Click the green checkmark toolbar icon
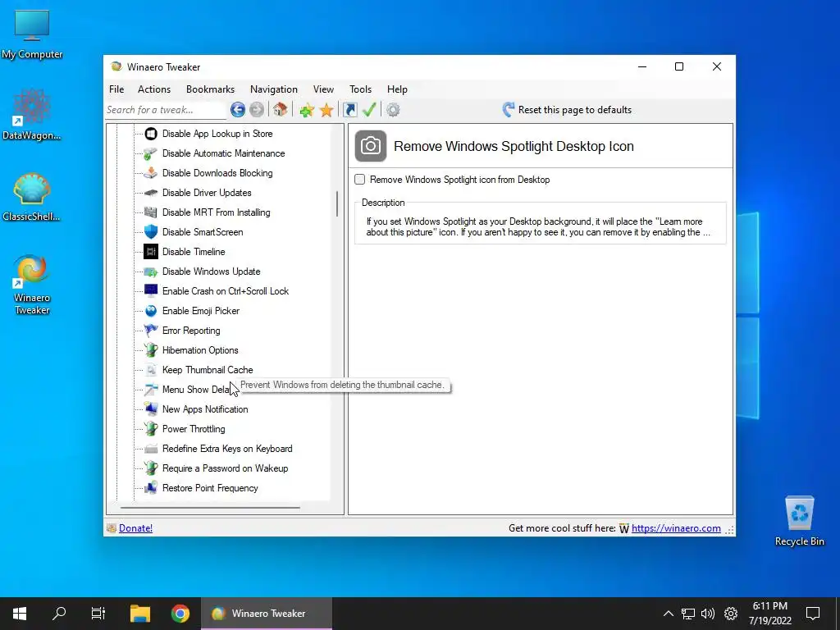The image size is (840, 630). [369, 110]
